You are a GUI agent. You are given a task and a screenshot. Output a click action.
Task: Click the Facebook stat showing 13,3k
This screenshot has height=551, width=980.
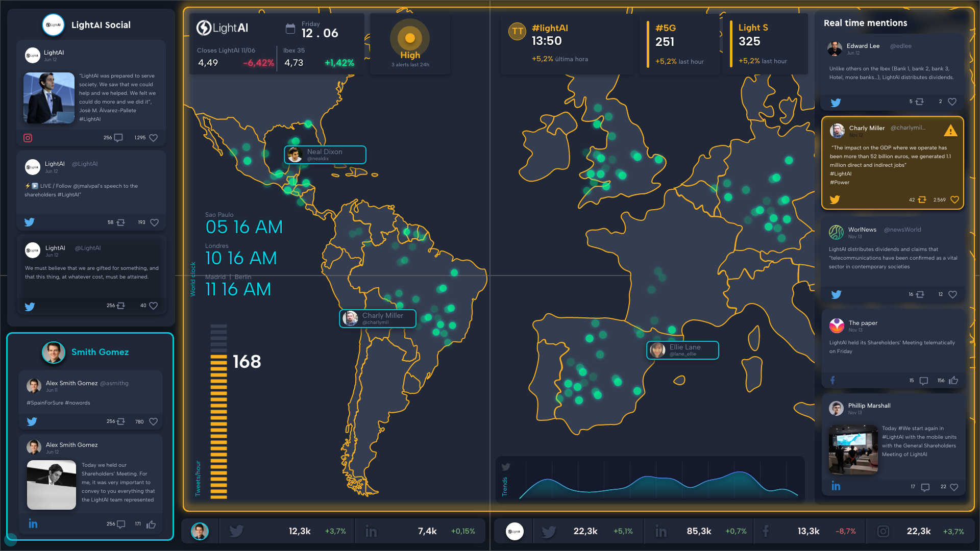point(809,531)
